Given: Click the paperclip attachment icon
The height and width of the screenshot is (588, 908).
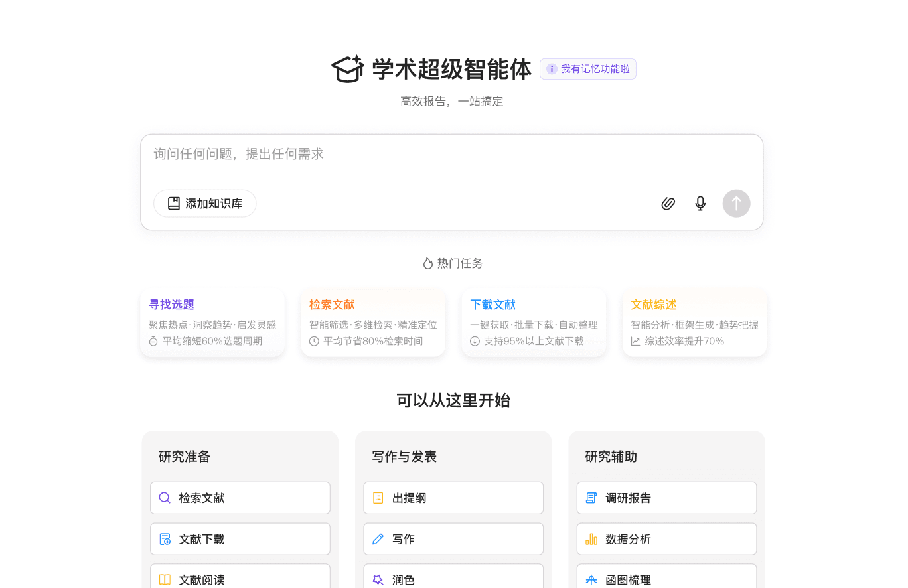Looking at the screenshot, I should (x=668, y=203).
